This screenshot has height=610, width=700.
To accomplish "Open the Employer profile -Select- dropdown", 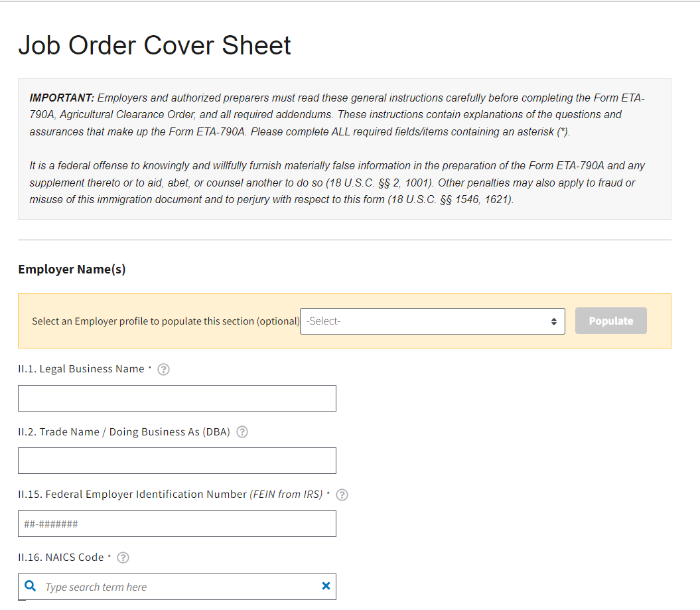I will click(432, 321).
